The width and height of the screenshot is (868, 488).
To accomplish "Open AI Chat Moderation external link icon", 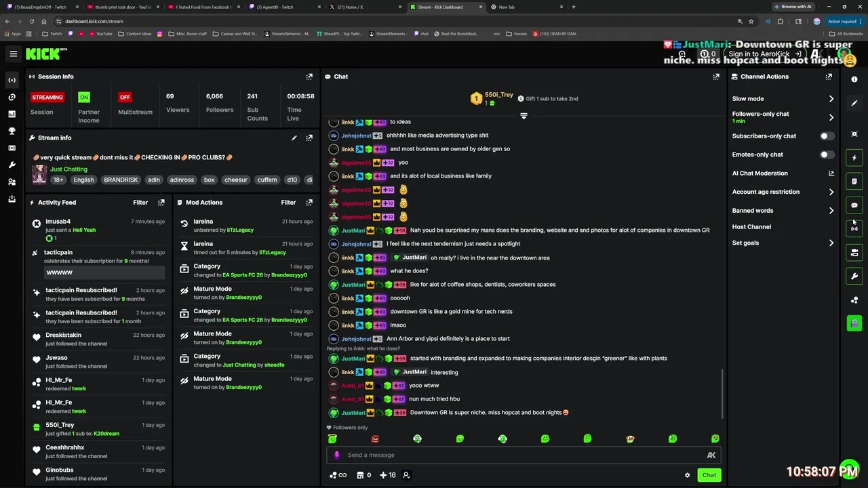I will click(831, 174).
